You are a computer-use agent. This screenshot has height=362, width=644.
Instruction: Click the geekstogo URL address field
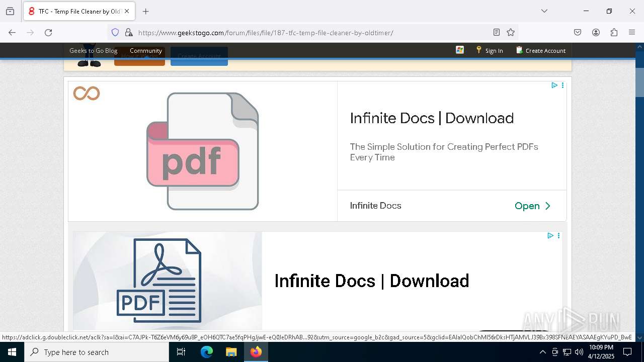(x=312, y=33)
